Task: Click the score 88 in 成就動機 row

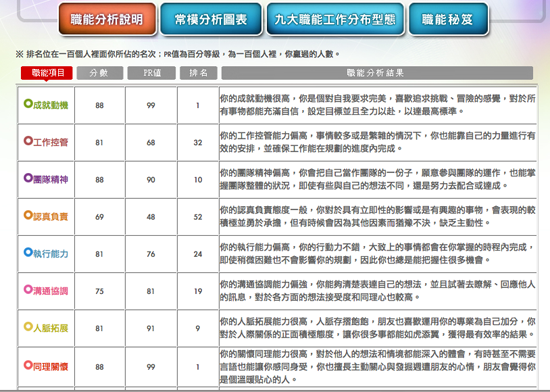Action: [100, 105]
